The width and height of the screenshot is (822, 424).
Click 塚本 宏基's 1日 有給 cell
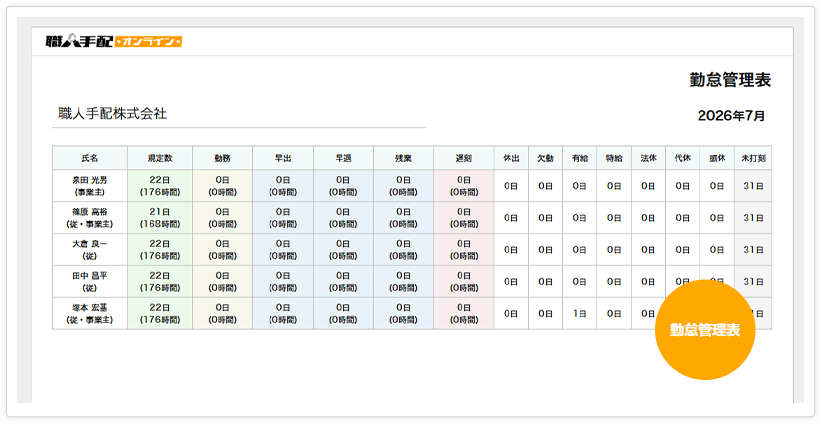point(579,313)
